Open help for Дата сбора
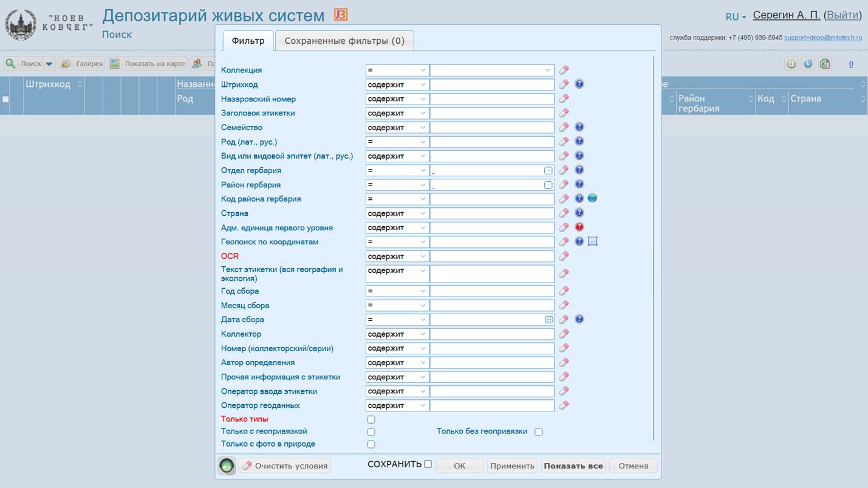The image size is (868, 488). 579,319
